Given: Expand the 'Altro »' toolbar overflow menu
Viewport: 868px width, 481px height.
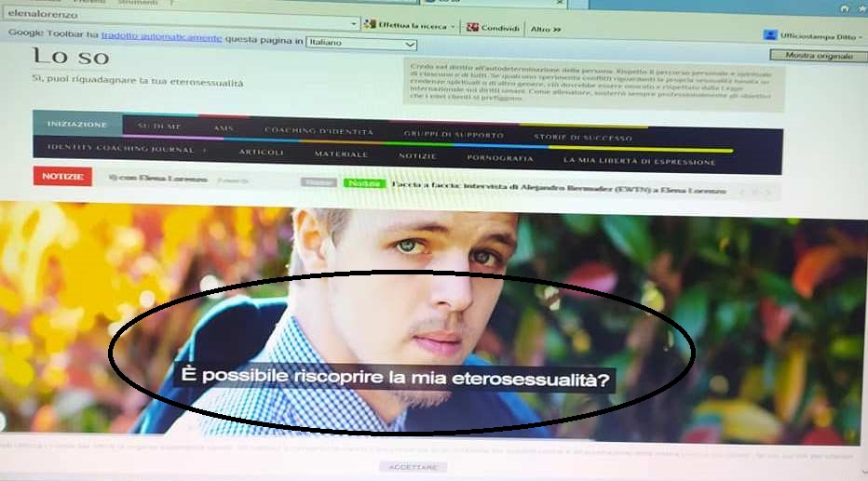Looking at the screenshot, I should click(545, 29).
